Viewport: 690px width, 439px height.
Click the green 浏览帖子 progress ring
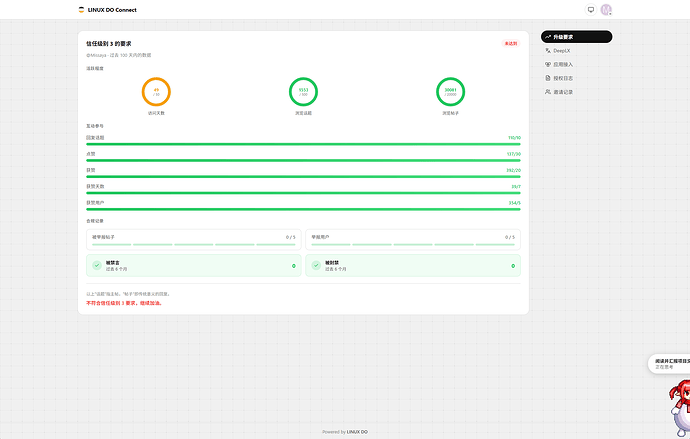(x=450, y=91)
